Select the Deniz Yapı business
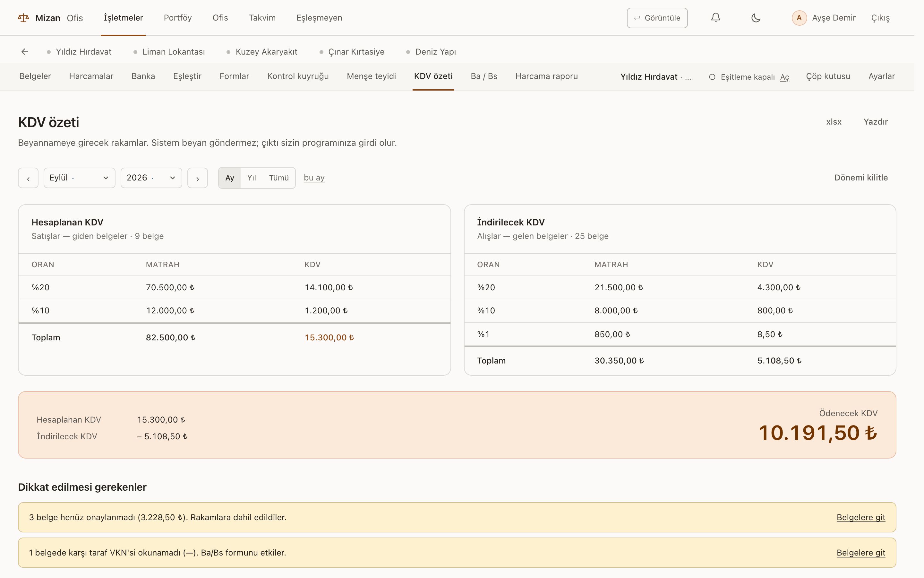 pos(431,52)
